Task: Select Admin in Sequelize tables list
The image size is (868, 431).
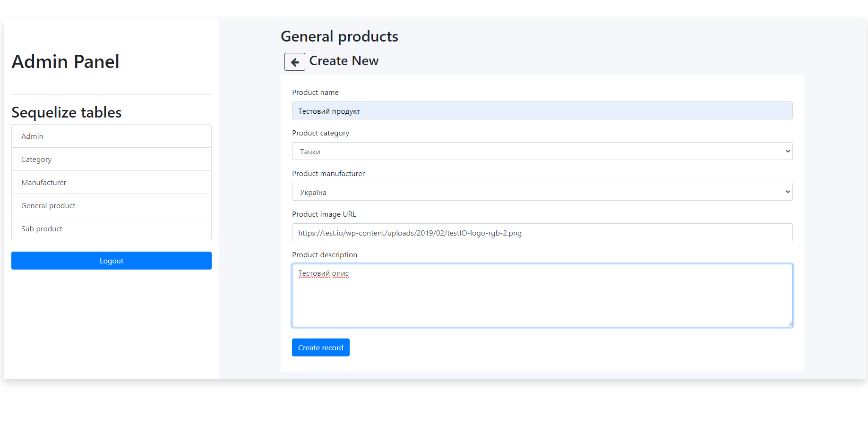Action: pyautogui.click(x=32, y=136)
